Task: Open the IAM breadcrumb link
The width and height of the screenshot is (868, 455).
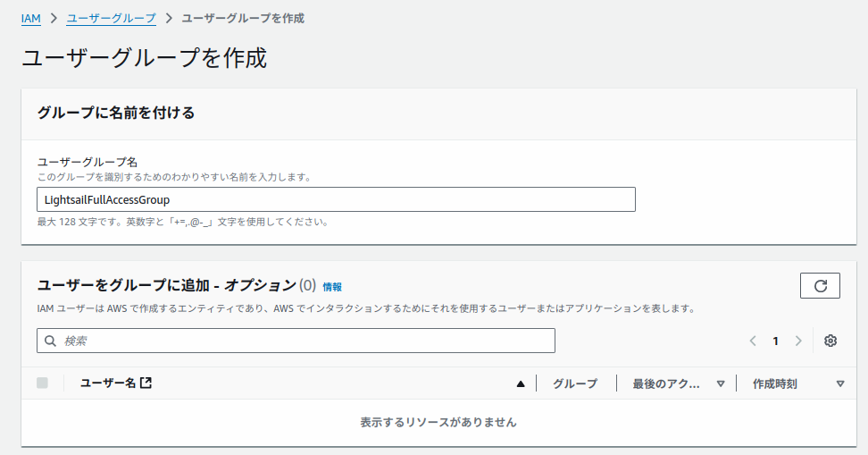Action: click(x=31, y=18)
